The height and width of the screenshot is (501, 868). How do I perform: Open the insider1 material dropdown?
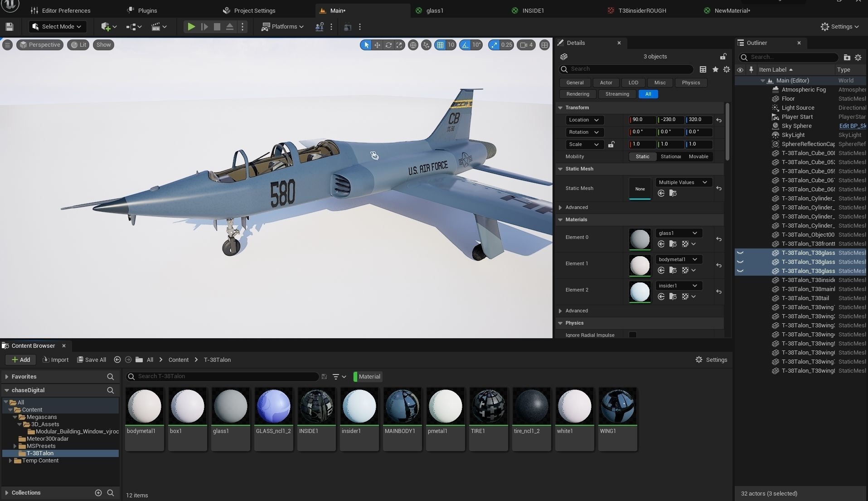click(x=679, y=286)
